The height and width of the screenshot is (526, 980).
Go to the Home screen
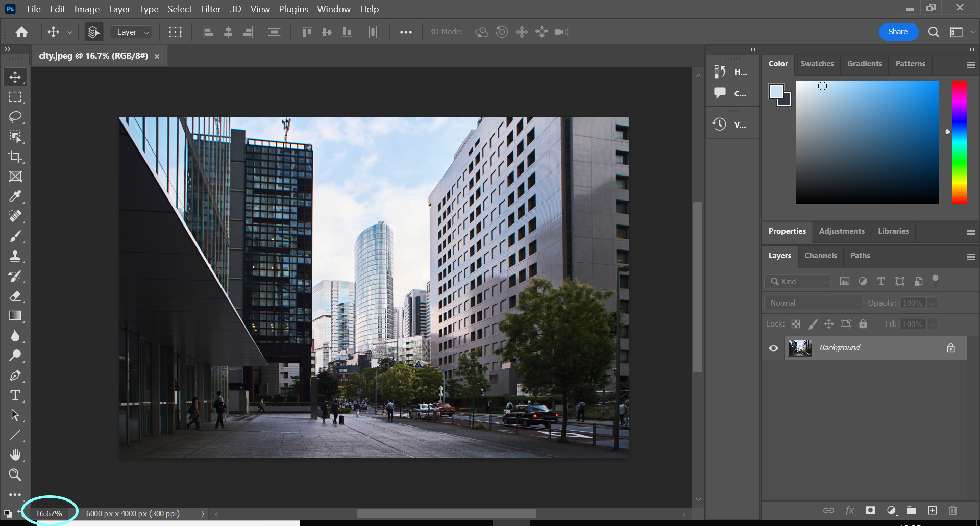click(21, 32)
